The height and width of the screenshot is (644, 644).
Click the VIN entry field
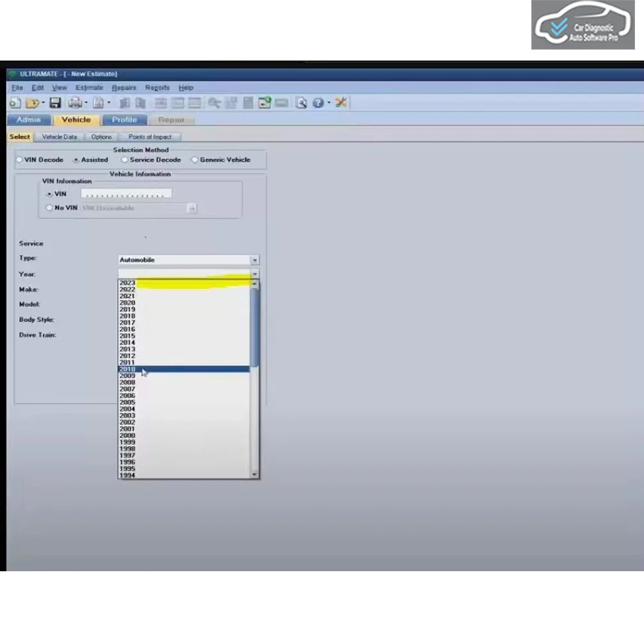(x=126, y=194)
